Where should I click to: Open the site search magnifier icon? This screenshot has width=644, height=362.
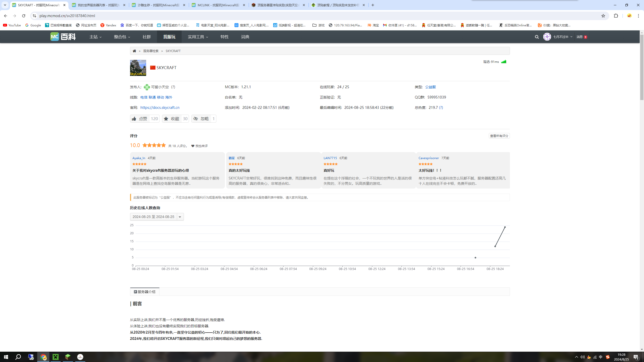(537, 37)
